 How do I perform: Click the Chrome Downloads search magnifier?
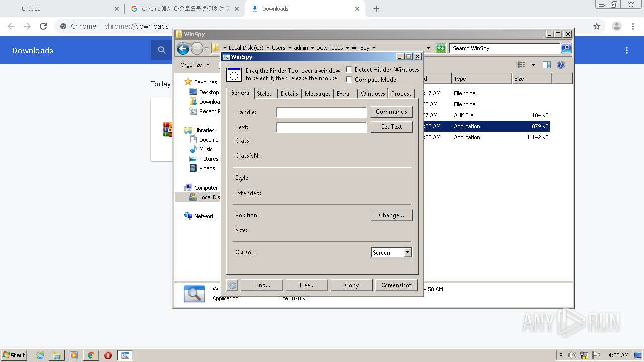(x=162, y=50)
